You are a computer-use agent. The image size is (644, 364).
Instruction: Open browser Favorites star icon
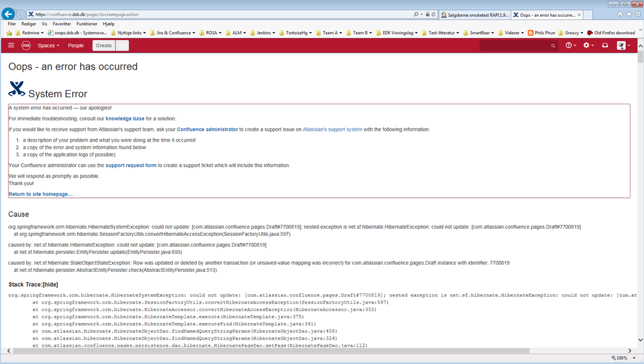point(629,14)
